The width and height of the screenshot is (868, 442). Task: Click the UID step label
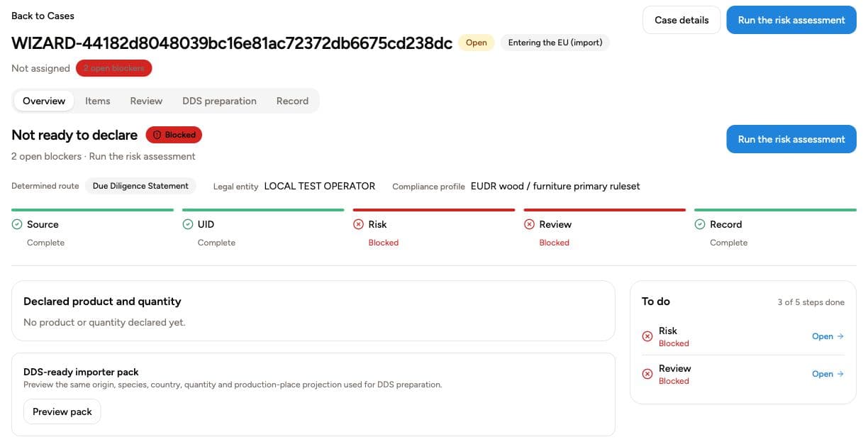coord(206,224)
